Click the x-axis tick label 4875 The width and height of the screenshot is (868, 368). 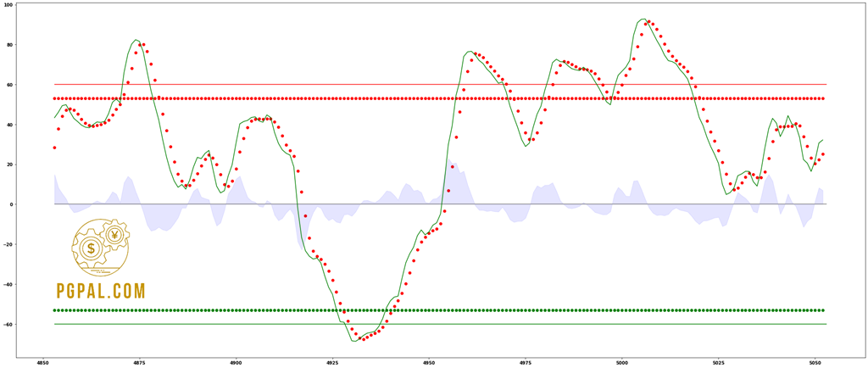139,363
